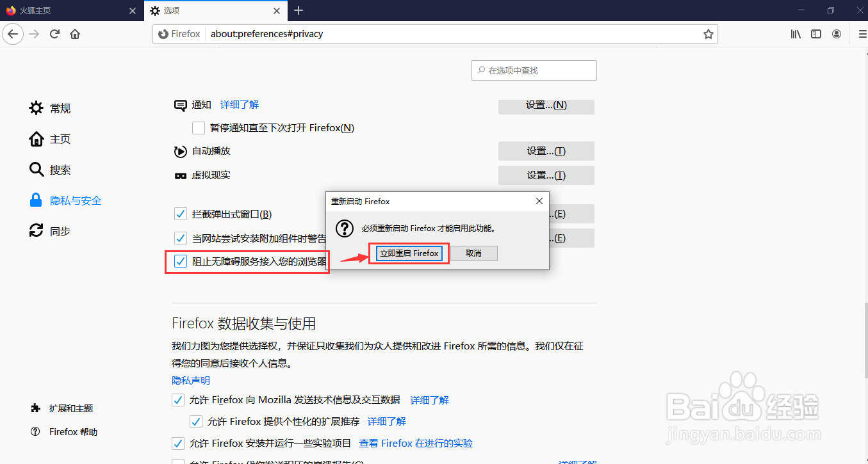
Task: Open the 隐私声明 link
Action: click(x=191, y=380)
